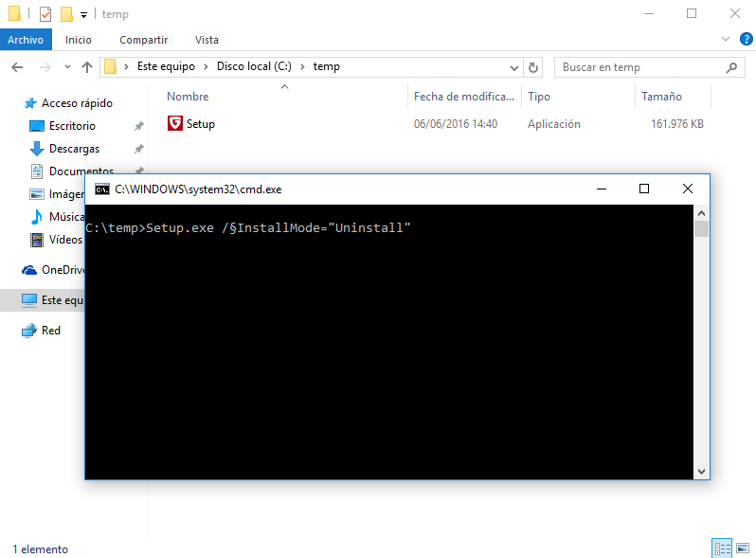Switch to the details view icon
The image size is (756, 558).
pos(721,549)
